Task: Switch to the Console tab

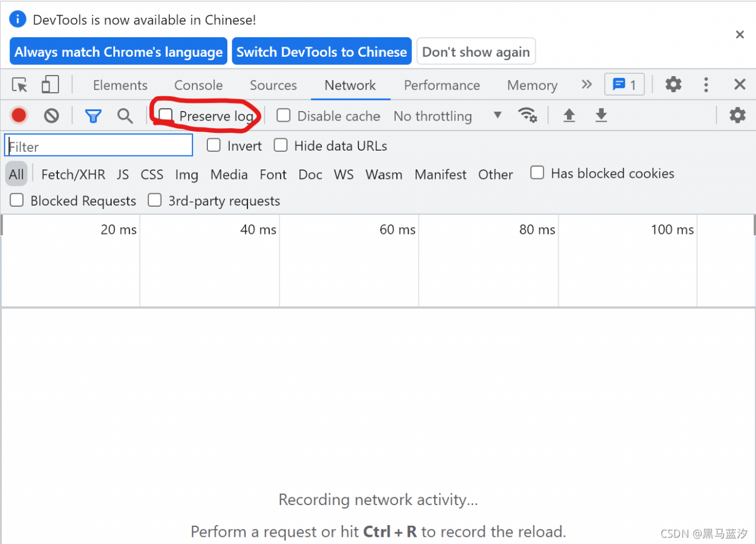Action: click(198, 85)
